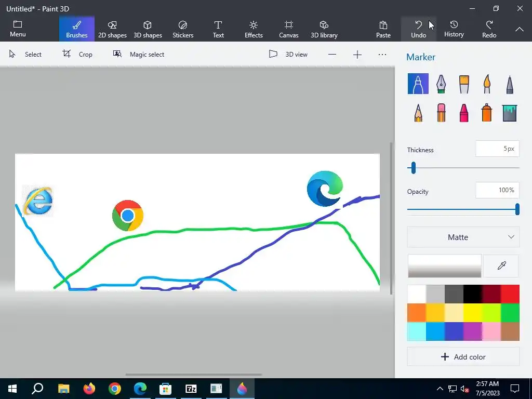Choose the black color swatch
Viewport: 532px width, 399px height.
[473, 294]
